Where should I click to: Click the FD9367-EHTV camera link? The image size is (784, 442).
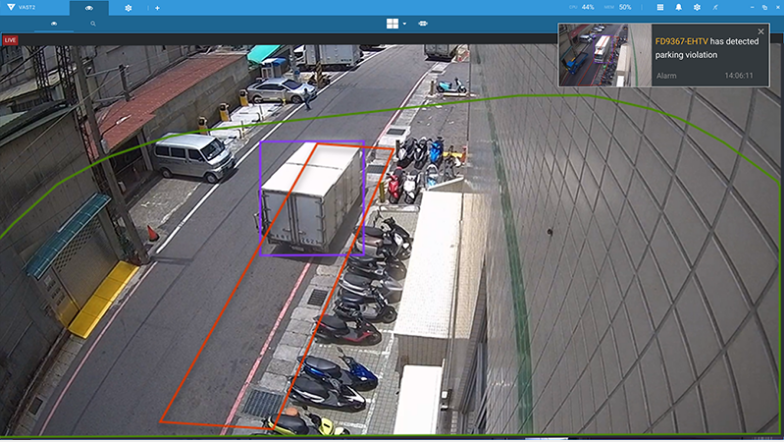pyautogui.click(x=680, y=42)
